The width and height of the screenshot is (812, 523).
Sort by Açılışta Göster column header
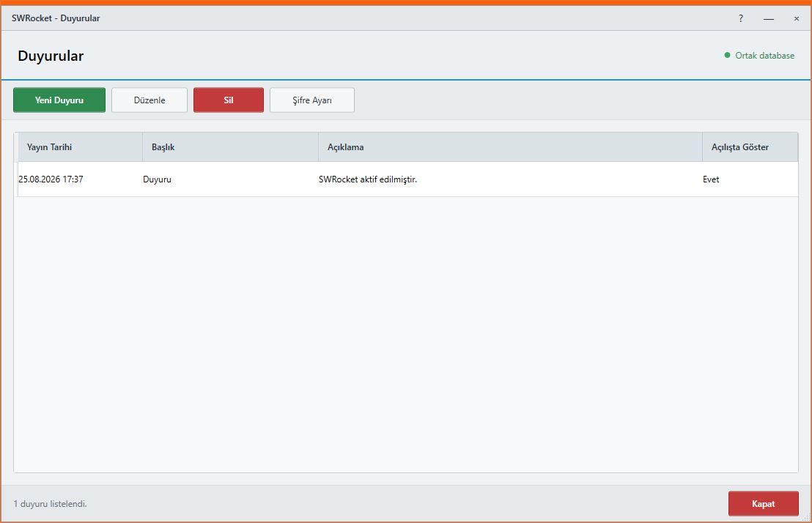[x=750, y=147]
